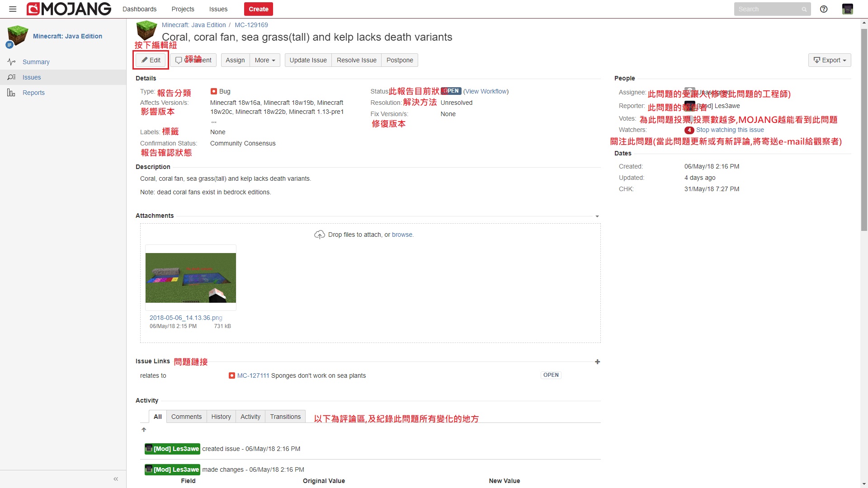The width and height of the screenshot is (868, 488).
Task: Click the search magnifier icon
Action: coord(804,9)
